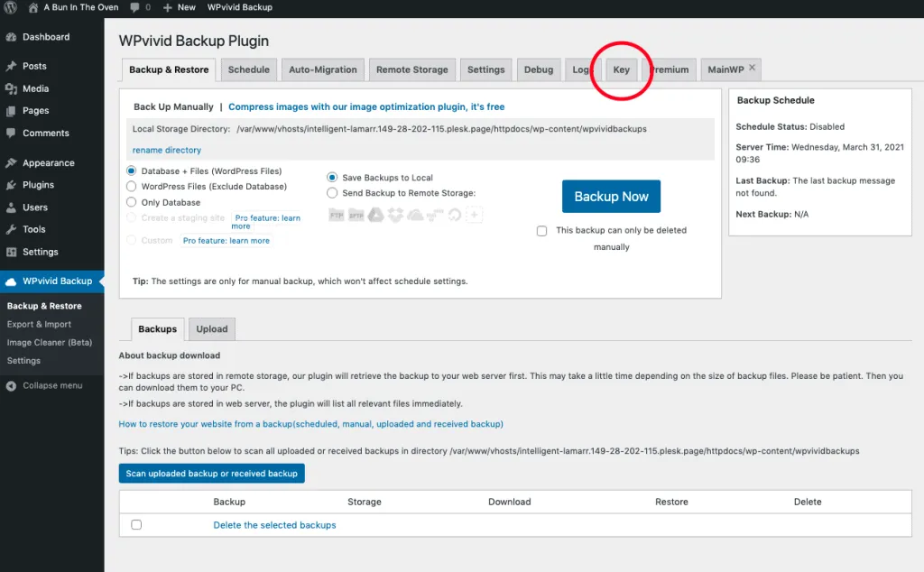This screenshot has width=924, height=572.
Task: Check the manual-delete-only backup checkbox
Action: (x=541, y=230)
